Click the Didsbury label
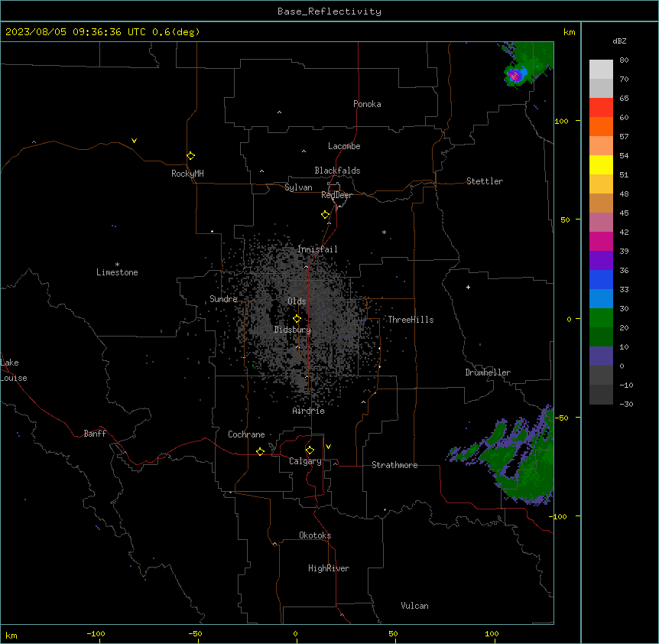The width and height of the screenshot is (659, 644). 293,330
